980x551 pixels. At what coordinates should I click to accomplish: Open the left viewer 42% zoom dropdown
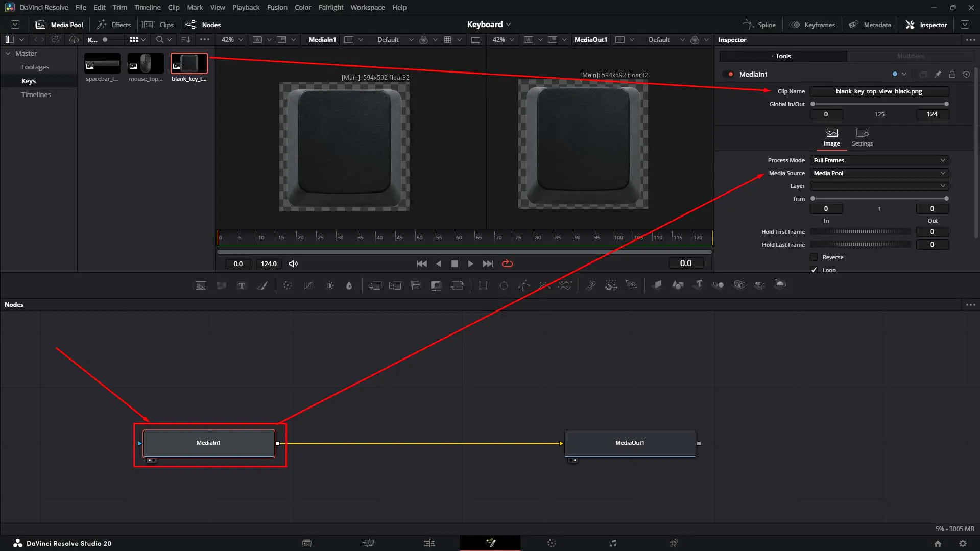(232, 39)
